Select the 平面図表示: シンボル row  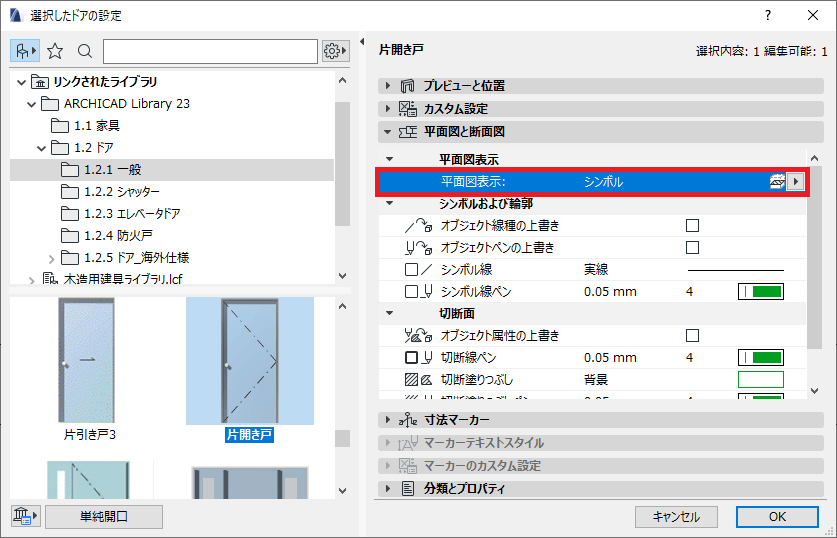pyautogui.click(x=593, y=181)
